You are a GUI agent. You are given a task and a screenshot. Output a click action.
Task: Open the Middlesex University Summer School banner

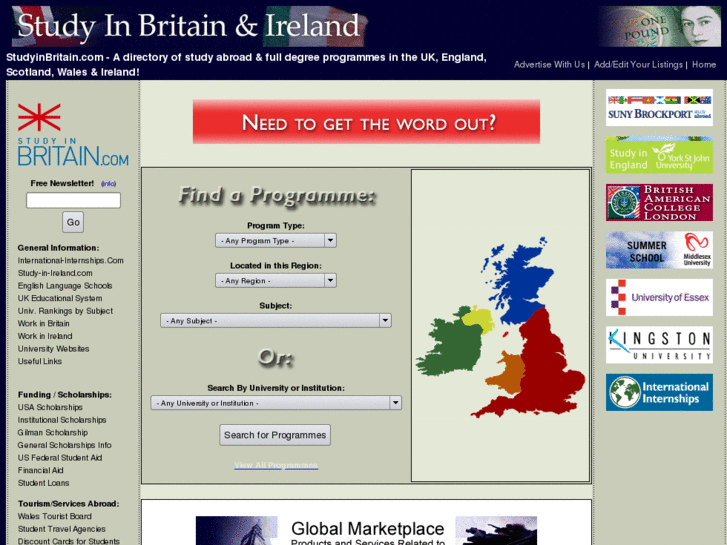click(659, 250)
